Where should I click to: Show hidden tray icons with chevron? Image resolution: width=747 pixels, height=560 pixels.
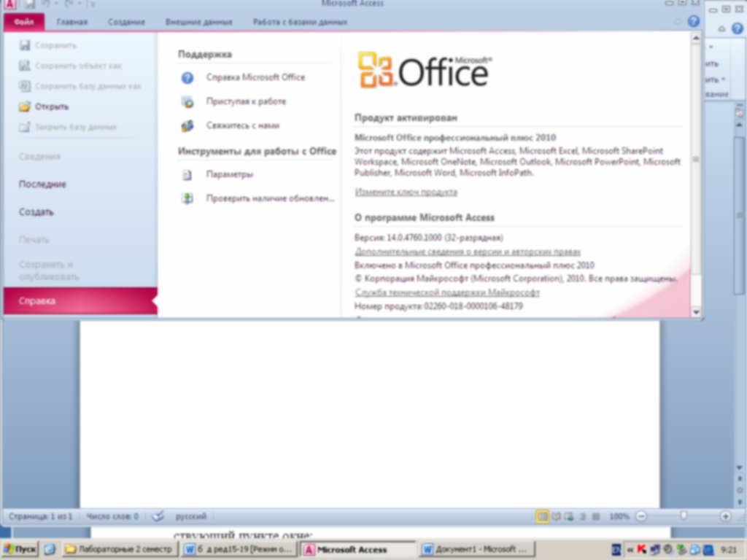tap(630, 550)
